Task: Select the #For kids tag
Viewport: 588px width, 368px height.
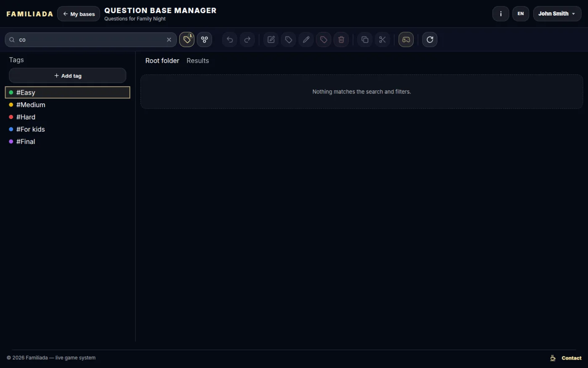Action: point(68,129)
